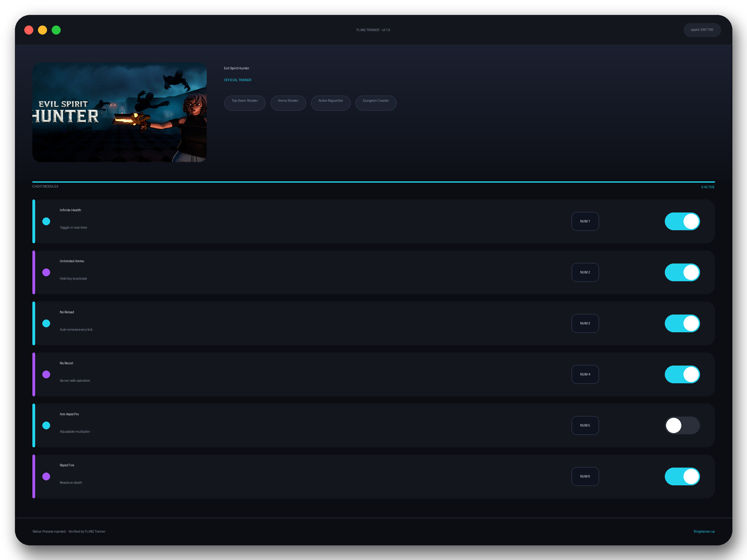Click the Unlimited Ammo purple status dot

tap(46, 273)
